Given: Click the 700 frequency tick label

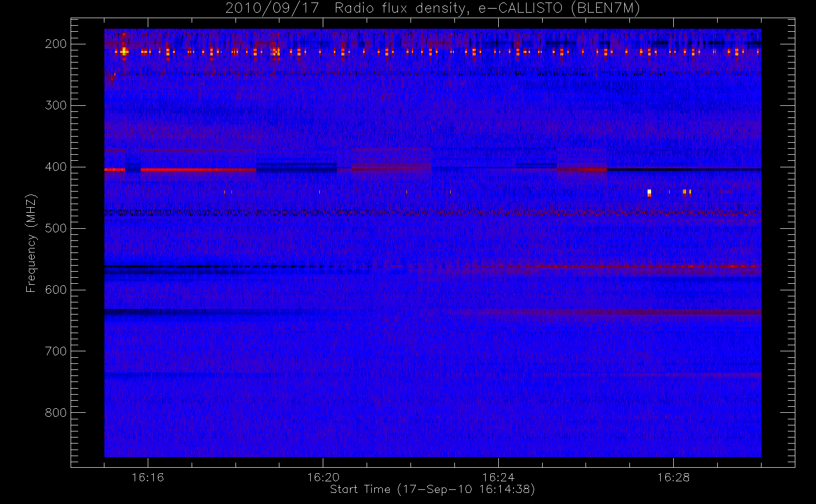Looking at the screenshot, I should click(x=55, y=351).
